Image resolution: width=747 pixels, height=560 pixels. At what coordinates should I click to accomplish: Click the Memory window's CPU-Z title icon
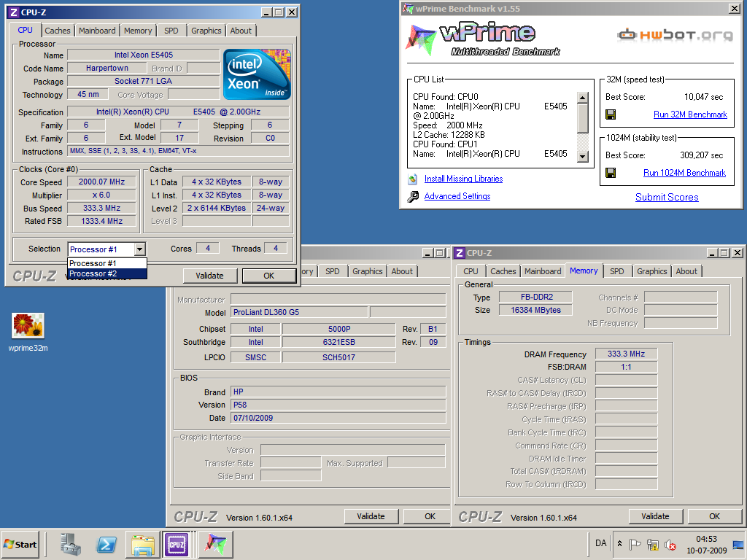coord(460,253)
